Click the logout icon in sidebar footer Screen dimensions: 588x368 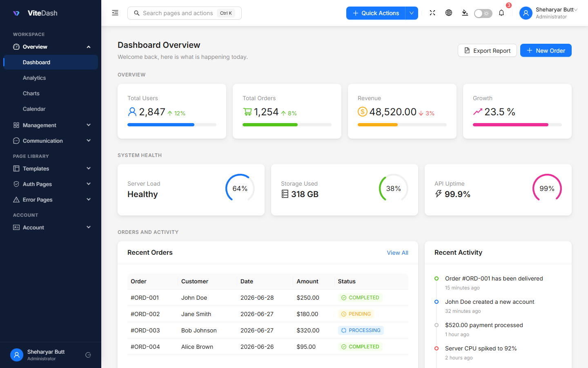pos(88,355)
